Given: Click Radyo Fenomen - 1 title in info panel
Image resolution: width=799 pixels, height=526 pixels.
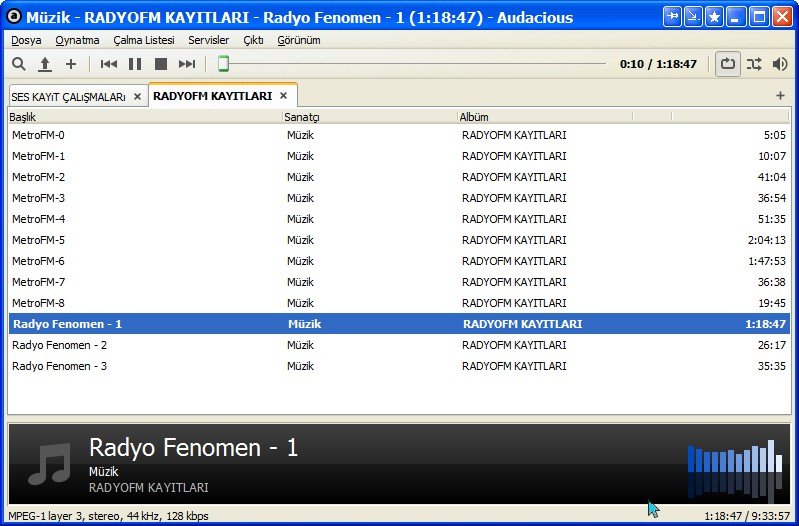Looking at the screenshot, I should pyautogui.click(x=193, y=448).
